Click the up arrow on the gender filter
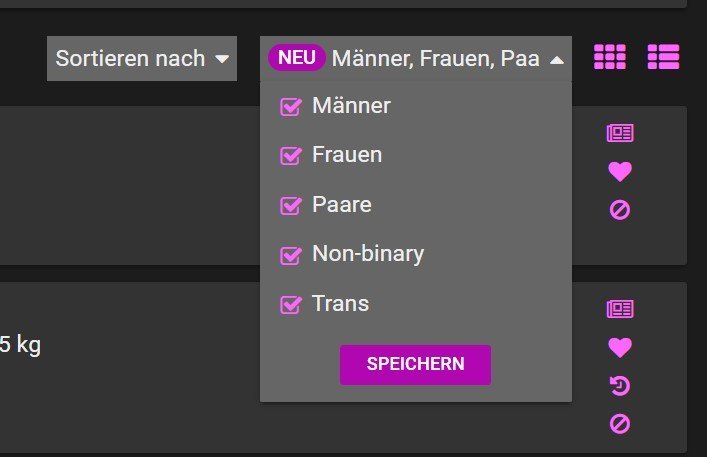This screenshot has height=457, width=707. pos(557,60)
